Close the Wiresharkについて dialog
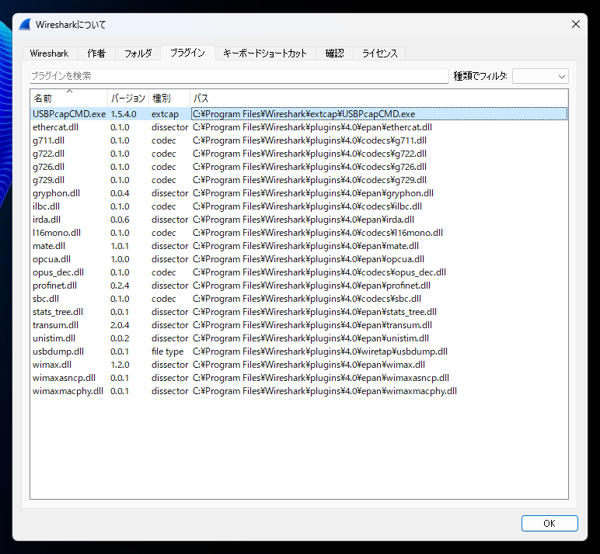Viewport: 600px width, 554px height. click(576, 24)
